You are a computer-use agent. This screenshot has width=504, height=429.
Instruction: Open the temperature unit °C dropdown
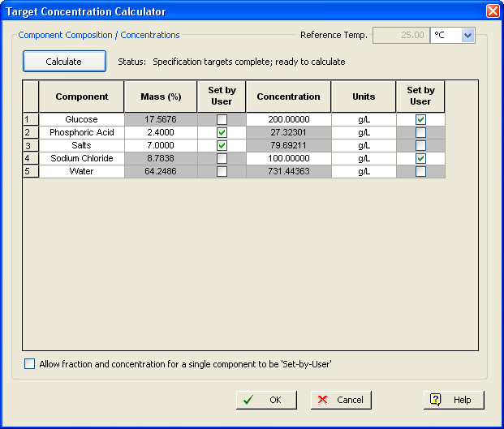[467, 35]
